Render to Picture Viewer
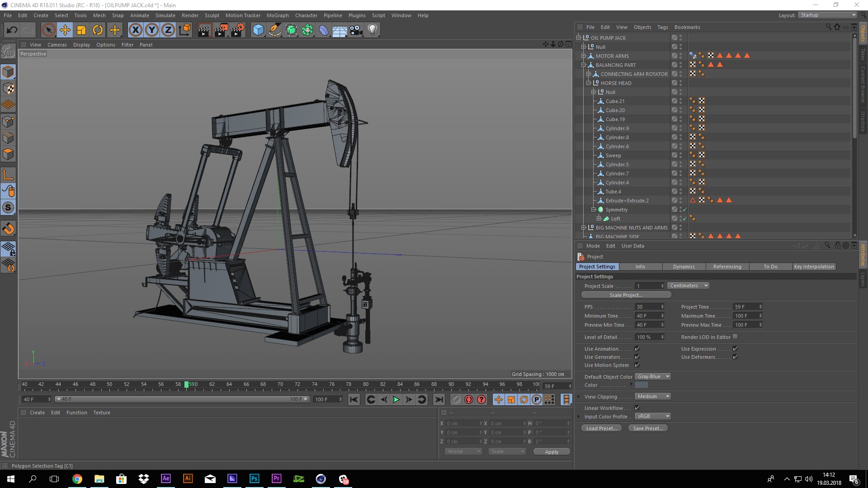Screen dimensions: 868x488 point(221,30)
